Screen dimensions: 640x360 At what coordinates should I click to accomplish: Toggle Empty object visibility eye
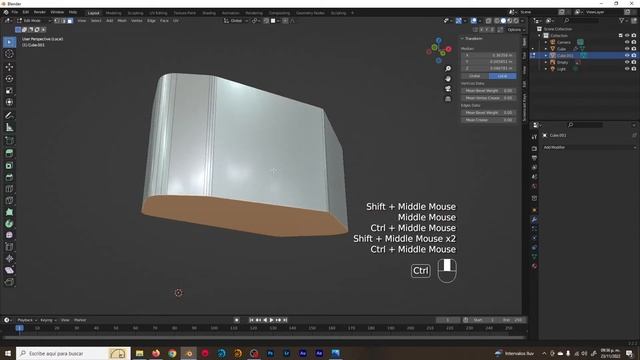627,62
